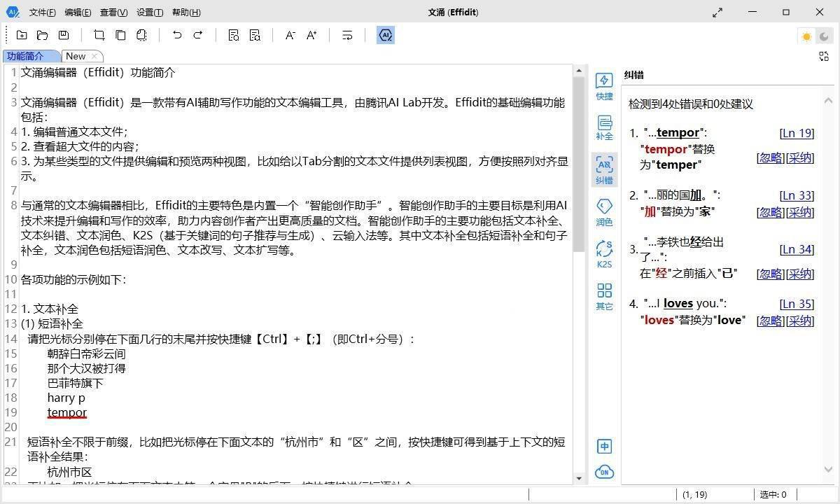The image size is (840, 504).
Task: Open the 设置(T) menu
Action: [150, 13]
